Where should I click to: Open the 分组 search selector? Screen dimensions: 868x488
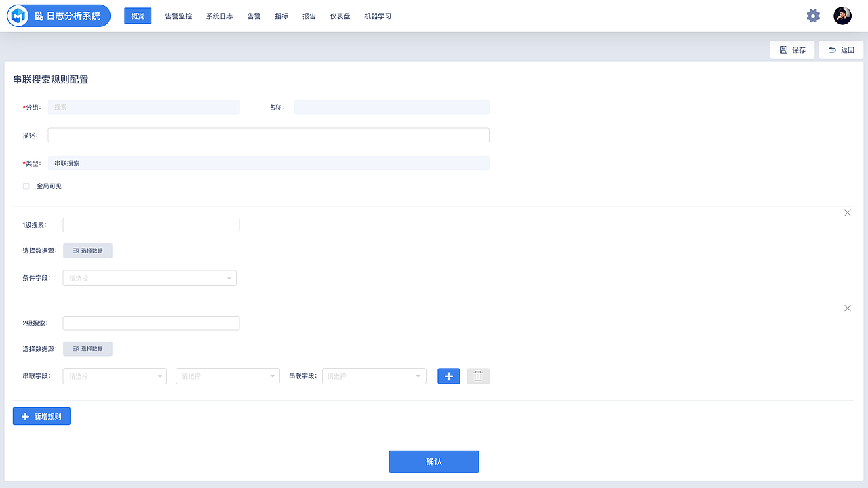144,107
